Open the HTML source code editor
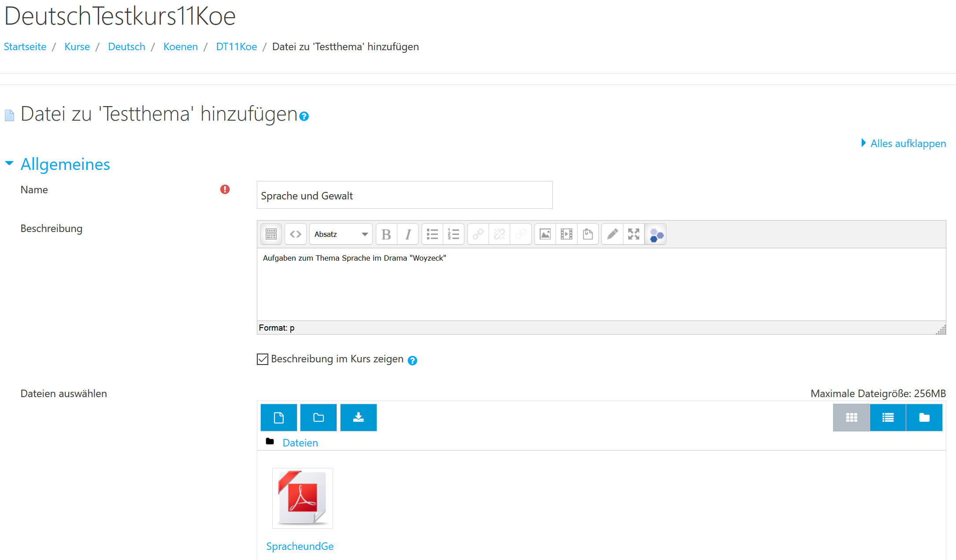The width and height of the screenshot is (956, 560). pos(296,234)
